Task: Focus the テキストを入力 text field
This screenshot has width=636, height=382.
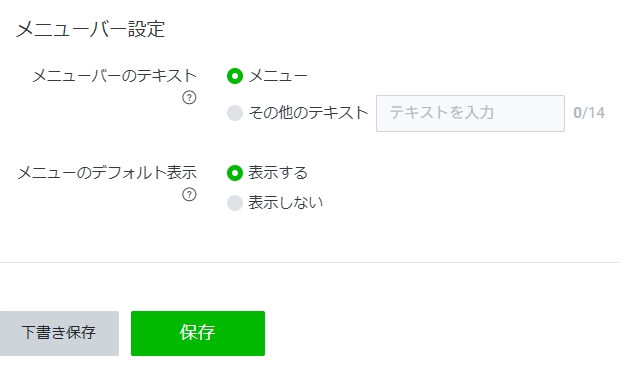Action: 470,114
